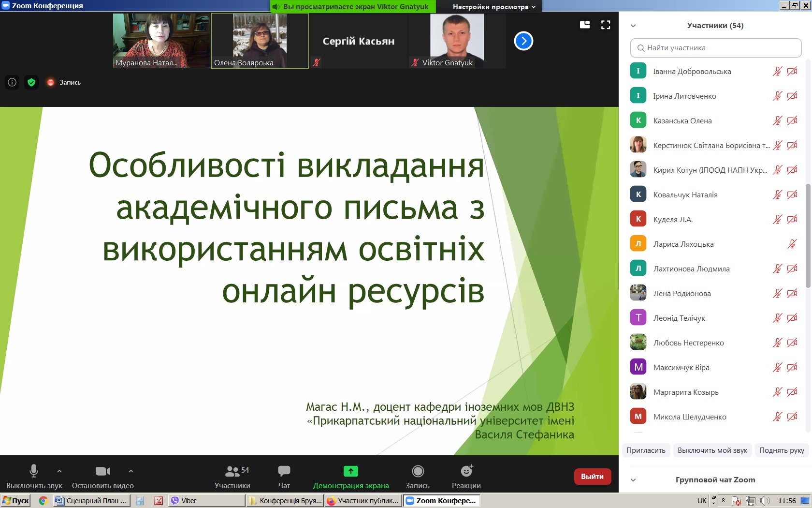Click the Raise Hand button
812x508 pixels.
[x=782, y=450]
